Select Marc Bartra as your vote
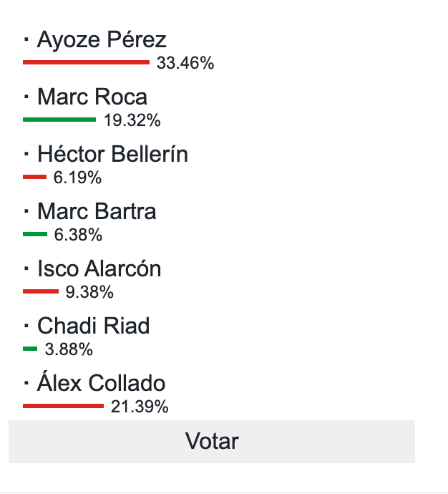448x494 pixels. pyautogui.click(x=96, y=212)
